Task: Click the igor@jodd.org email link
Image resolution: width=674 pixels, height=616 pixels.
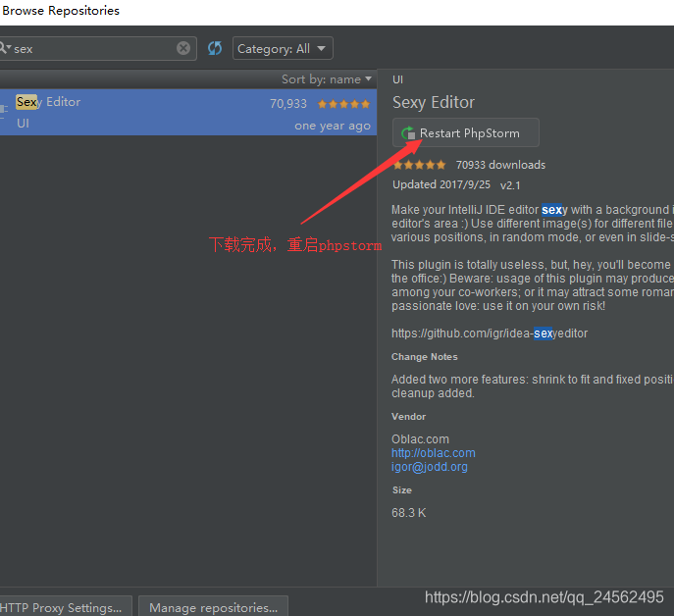Action: click(430, 467)
